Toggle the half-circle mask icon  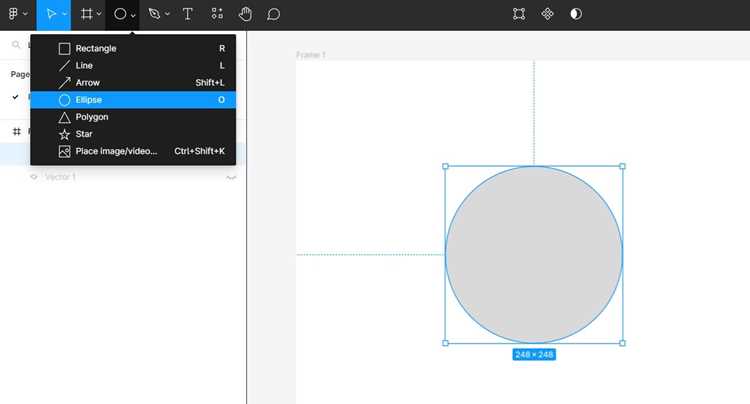[x=576, y=14]
